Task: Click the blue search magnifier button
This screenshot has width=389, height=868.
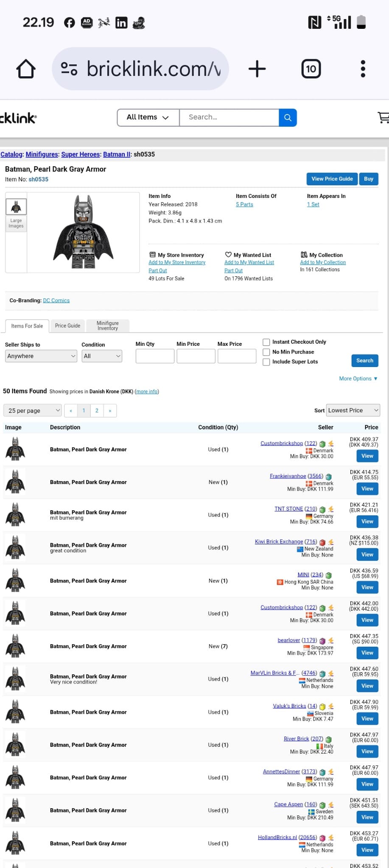Action: (288, 117)
